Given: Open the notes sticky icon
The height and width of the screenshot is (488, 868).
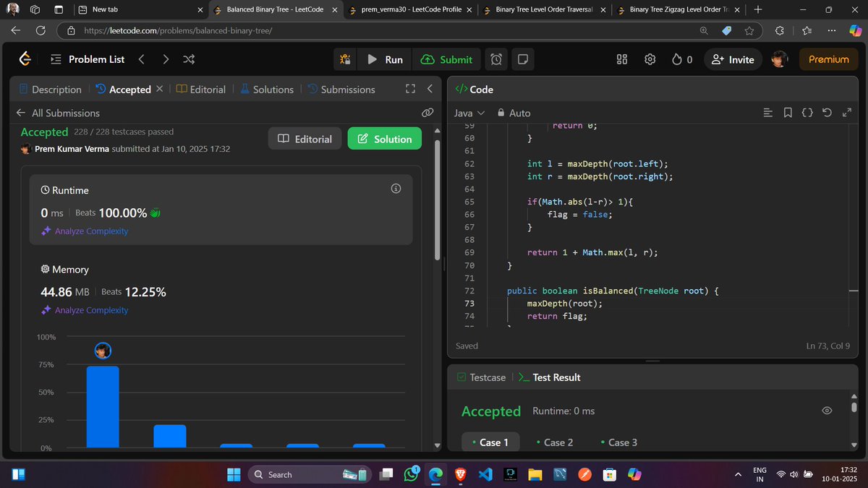Looking at the screenshot, I should pyautogui.click(x=523, y=59).
